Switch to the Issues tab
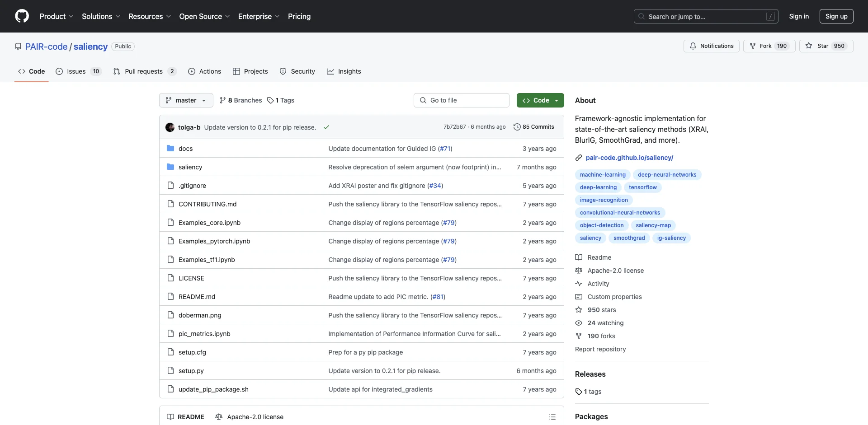 [x=79, y=71]
